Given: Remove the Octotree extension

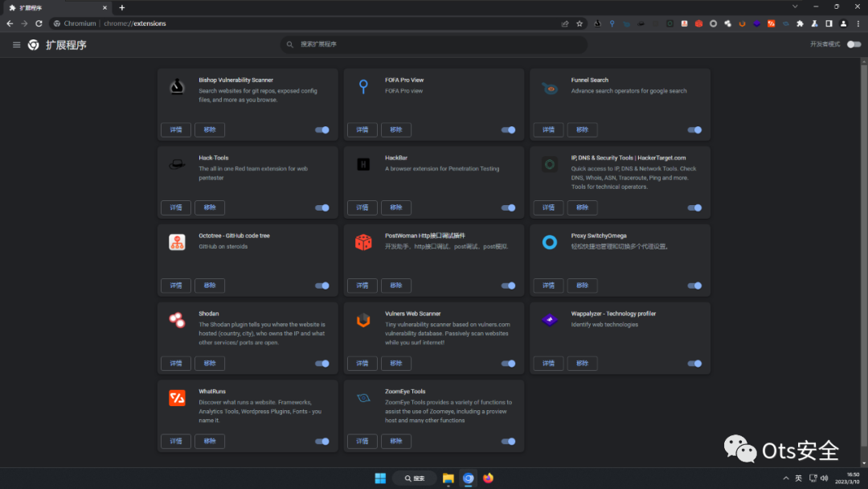Looking at the screenshot, I should tap(210, 286).
